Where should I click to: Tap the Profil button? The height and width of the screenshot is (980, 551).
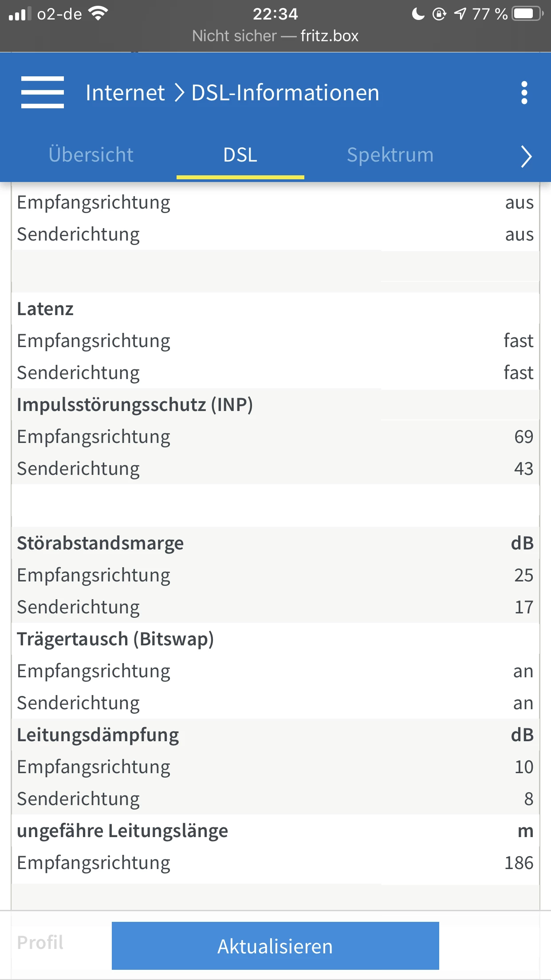40,942
